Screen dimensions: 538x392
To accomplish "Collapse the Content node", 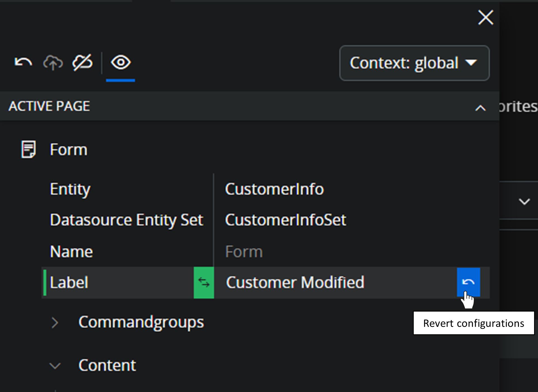I will pos(55,366).
